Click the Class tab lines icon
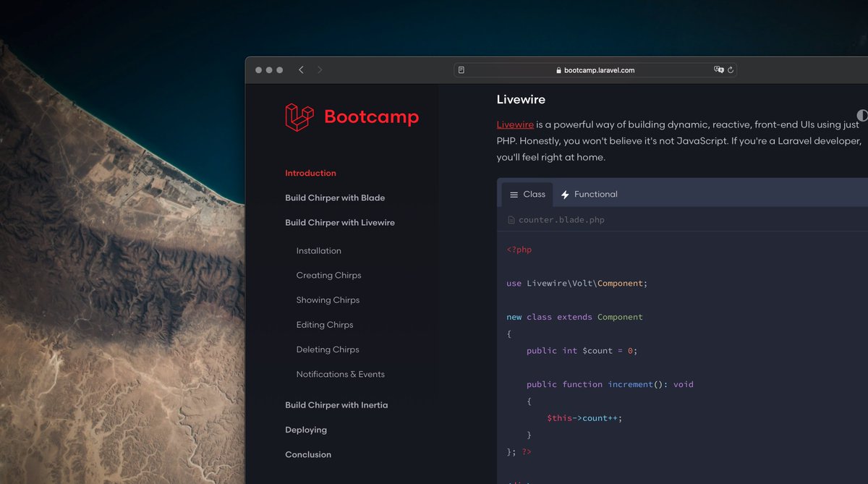The height and width of the screenshot is (484, 868). point(514,195)
